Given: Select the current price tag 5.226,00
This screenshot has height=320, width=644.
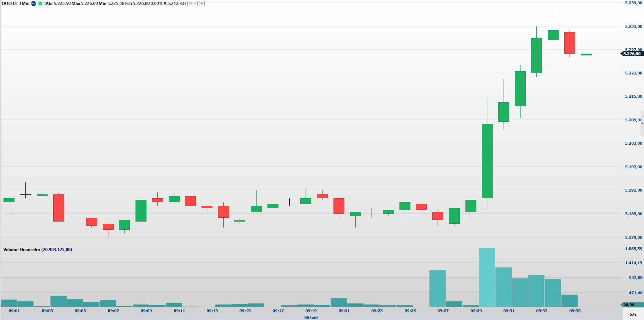Looking at the screenshot, I should tap(632, 54).
